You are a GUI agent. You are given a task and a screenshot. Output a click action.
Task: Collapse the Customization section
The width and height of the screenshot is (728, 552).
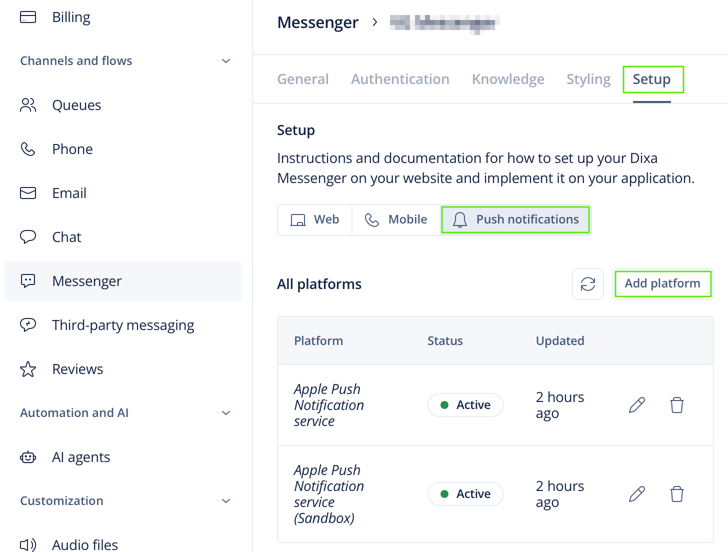click(226, 501)
